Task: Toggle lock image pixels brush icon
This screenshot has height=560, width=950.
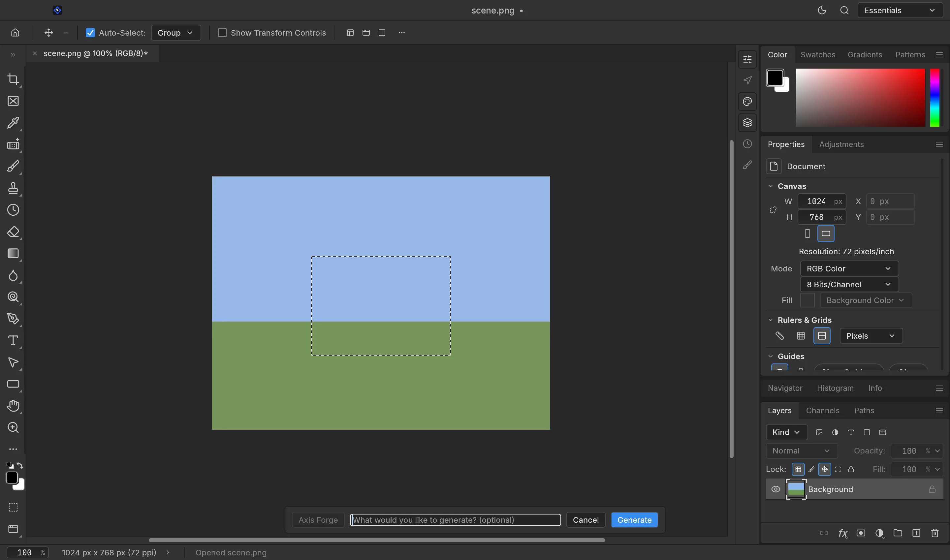Action: 811,469
